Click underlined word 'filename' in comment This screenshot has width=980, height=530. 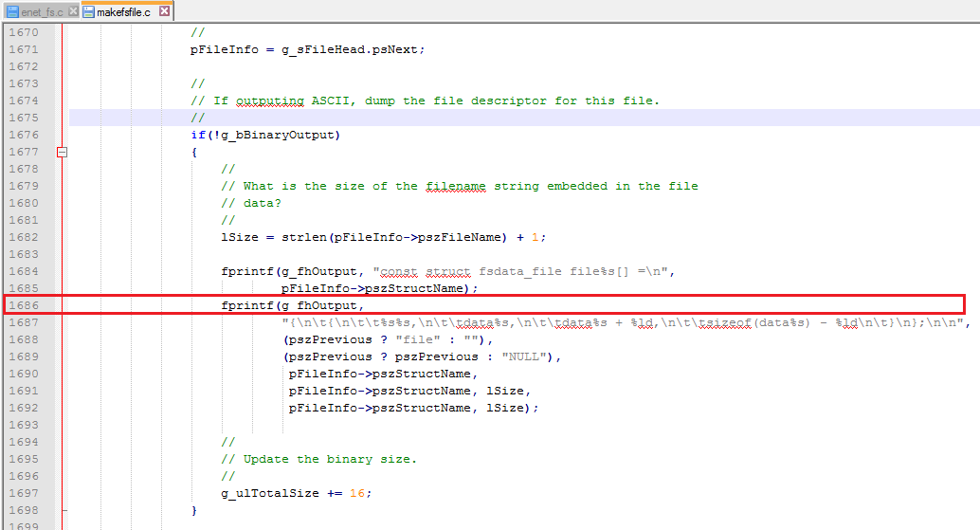point(456,186)
